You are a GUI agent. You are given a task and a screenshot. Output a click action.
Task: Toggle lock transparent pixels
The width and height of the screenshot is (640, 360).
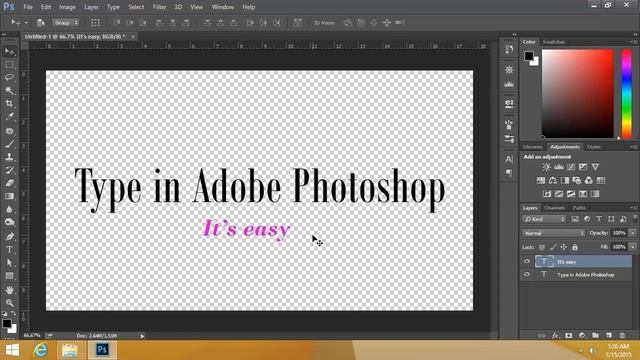[542, 247]
